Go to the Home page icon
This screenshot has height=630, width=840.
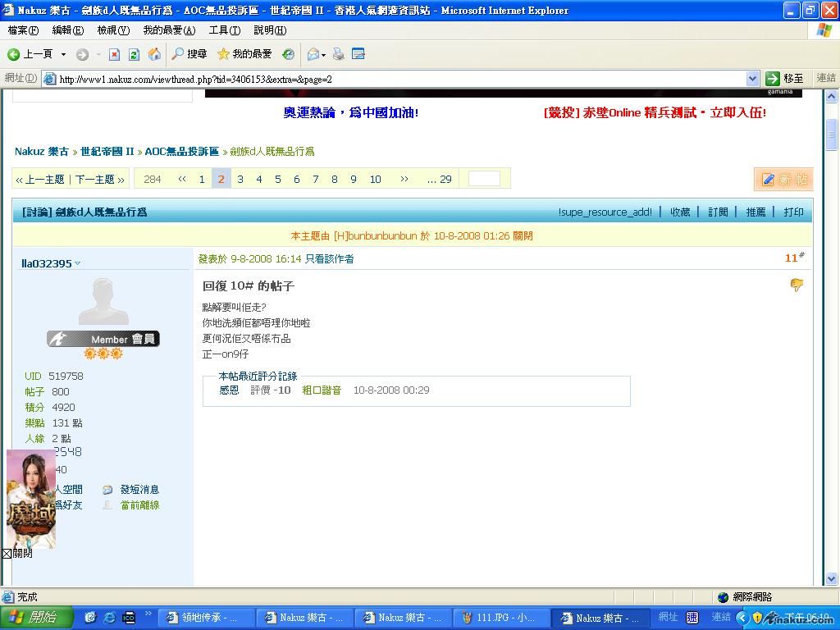[154, 53]
